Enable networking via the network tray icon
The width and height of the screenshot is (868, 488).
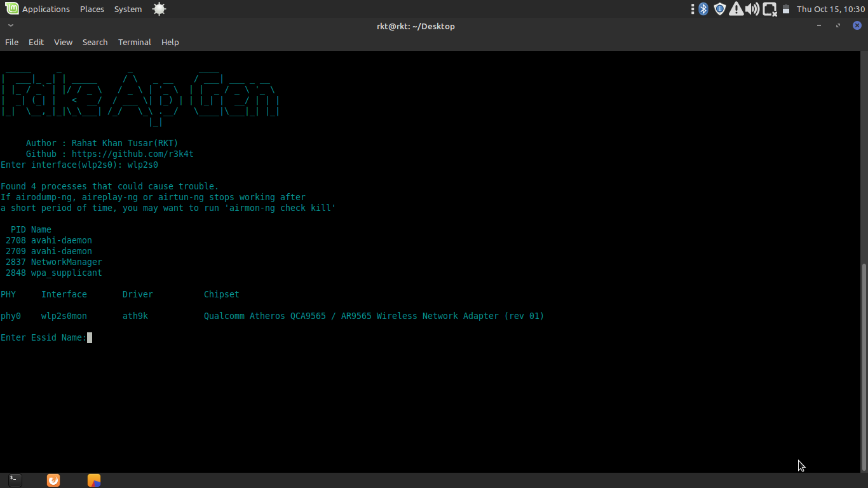tap(769, 9)
